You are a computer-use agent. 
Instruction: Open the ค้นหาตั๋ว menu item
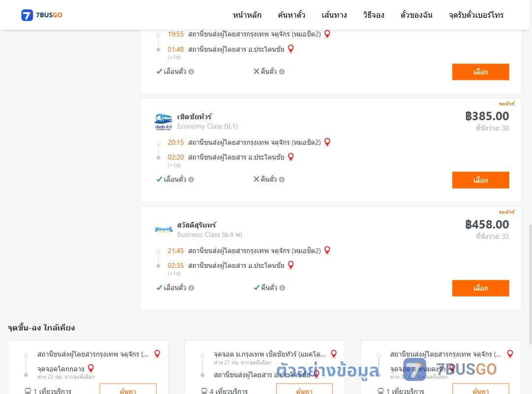point(292,15)
